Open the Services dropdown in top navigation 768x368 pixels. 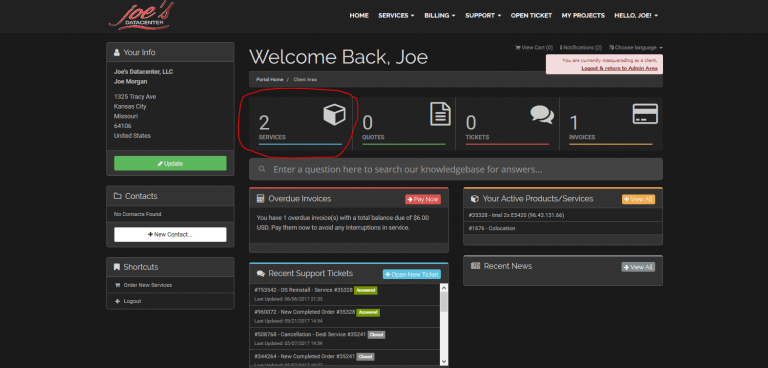pyautogui.click(x=396, y=16)
